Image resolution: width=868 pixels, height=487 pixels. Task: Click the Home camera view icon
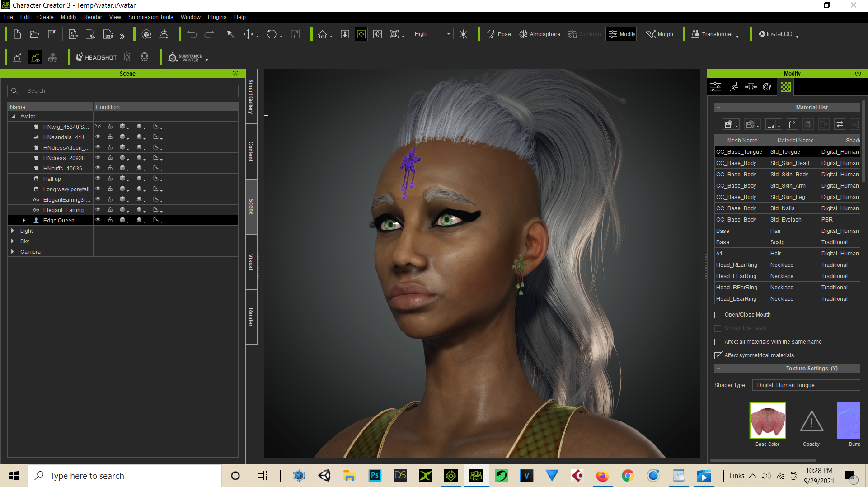click(x=322, y=34)
